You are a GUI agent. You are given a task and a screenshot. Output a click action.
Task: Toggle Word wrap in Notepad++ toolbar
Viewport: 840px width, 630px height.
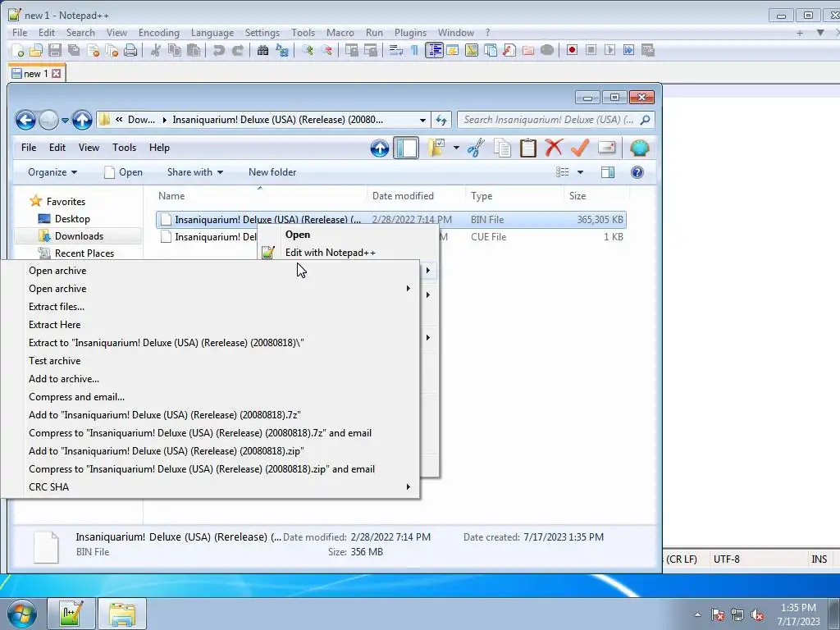coord(396,50)
